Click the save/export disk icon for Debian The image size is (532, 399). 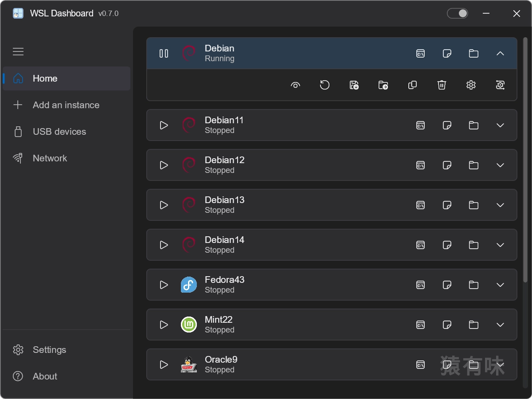[354, 85]
